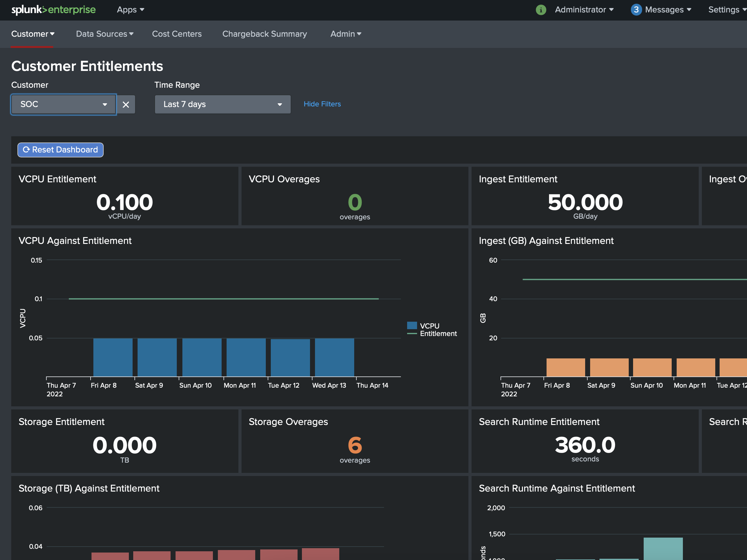The image size is (747, 560).
Task: Click the VCPU bar for Sun Apr 10
Action: tap(202, 357)
